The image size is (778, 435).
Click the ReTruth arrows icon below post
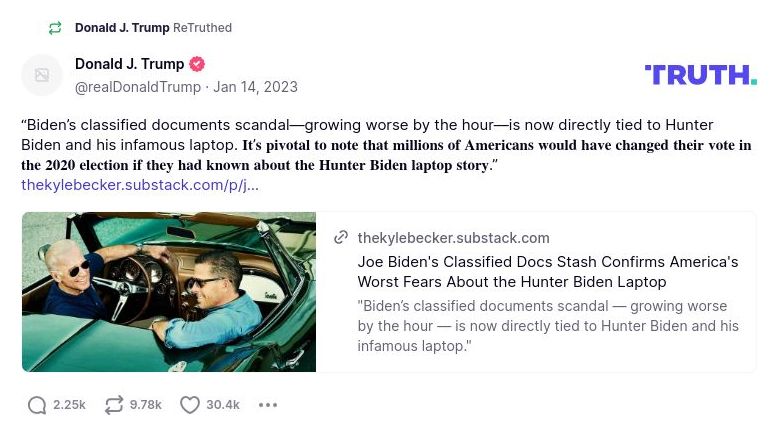pyautogui.click(x=114, y=405)
